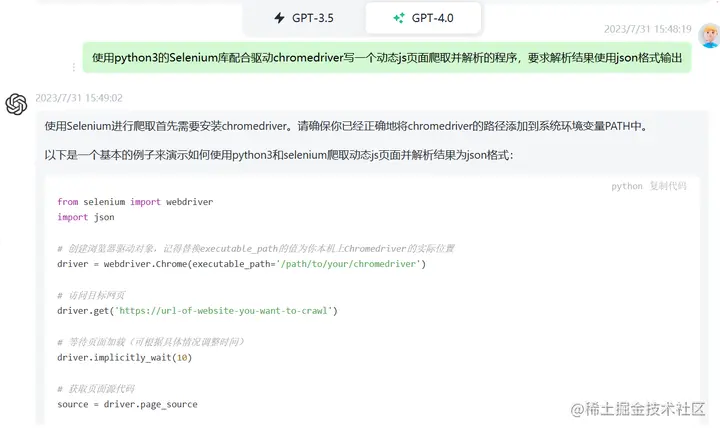
Task: Click the 访问目标网页 comment line
Action: coord(91,295)
